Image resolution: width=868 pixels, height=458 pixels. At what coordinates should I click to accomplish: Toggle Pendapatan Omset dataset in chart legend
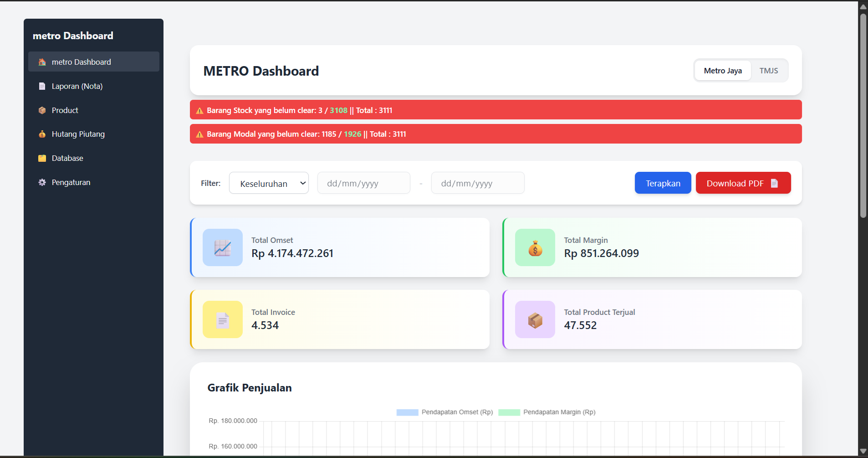(x=457, y=412)
